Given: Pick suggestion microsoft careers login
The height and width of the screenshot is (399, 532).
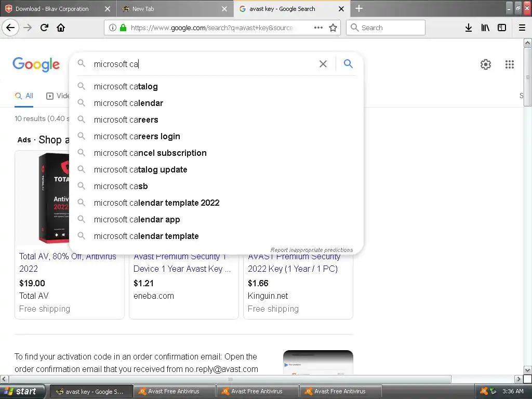Looking at the screenshot, I should click(x=216, y=137).
